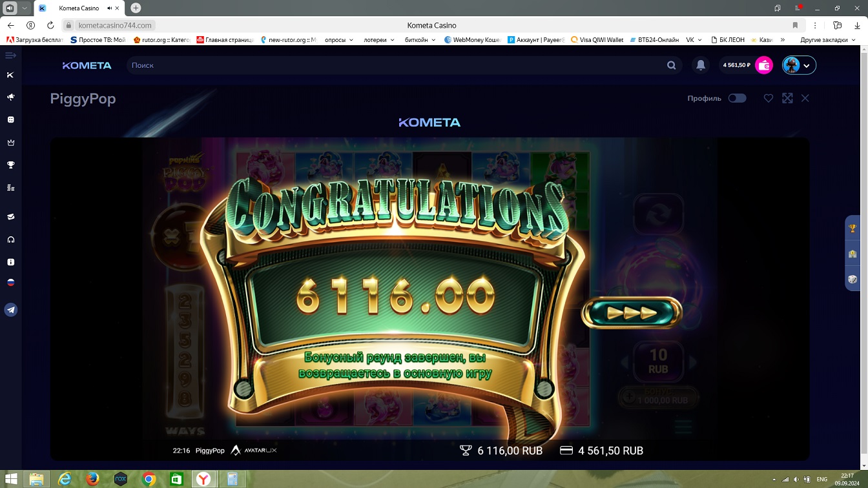868x488 pixels.
Task: Open the trophy widget on right edge
Action: tap(852, 228)
